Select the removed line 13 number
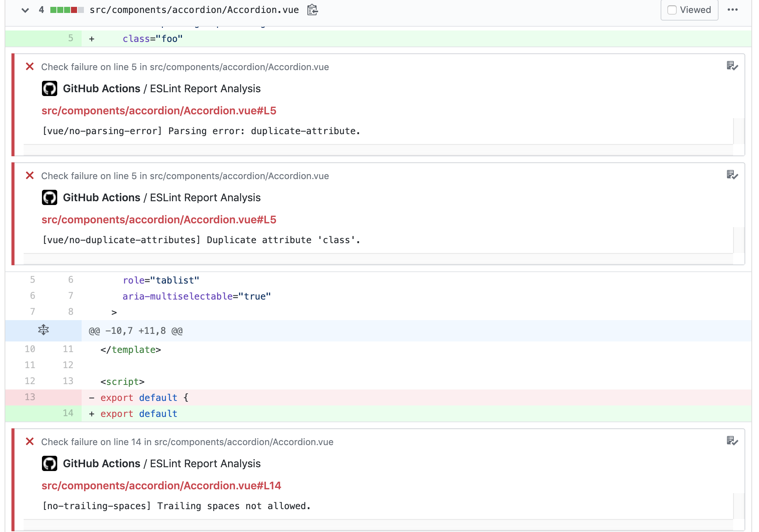Viewport: 759px width, 532px height. tap(30, 397)
